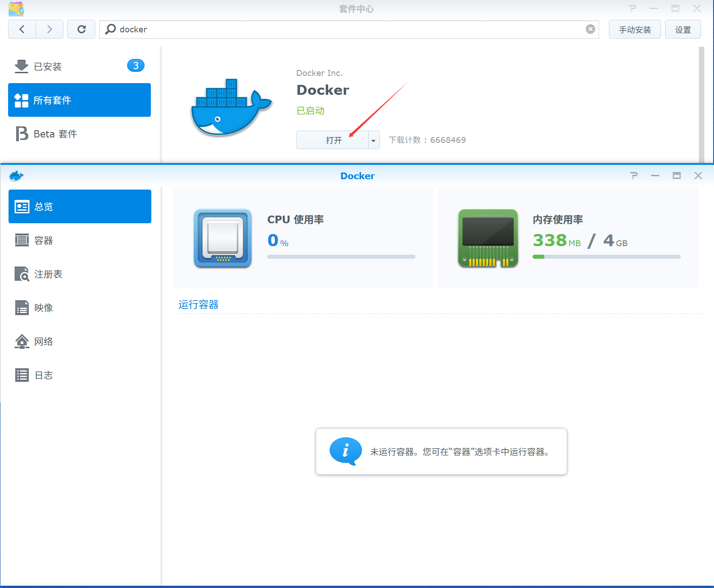
Task: Click the 4 GB total memory value
Action: [x=615, y=240]
